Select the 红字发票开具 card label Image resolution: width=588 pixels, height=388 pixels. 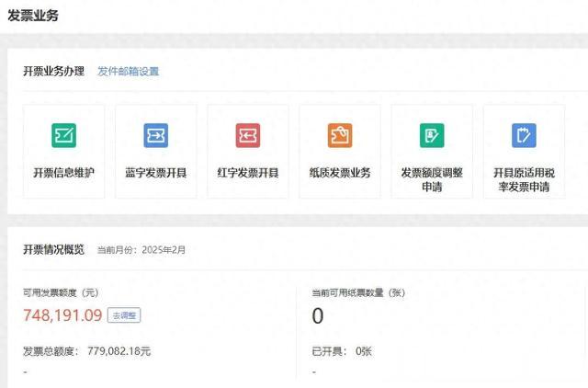248,173
